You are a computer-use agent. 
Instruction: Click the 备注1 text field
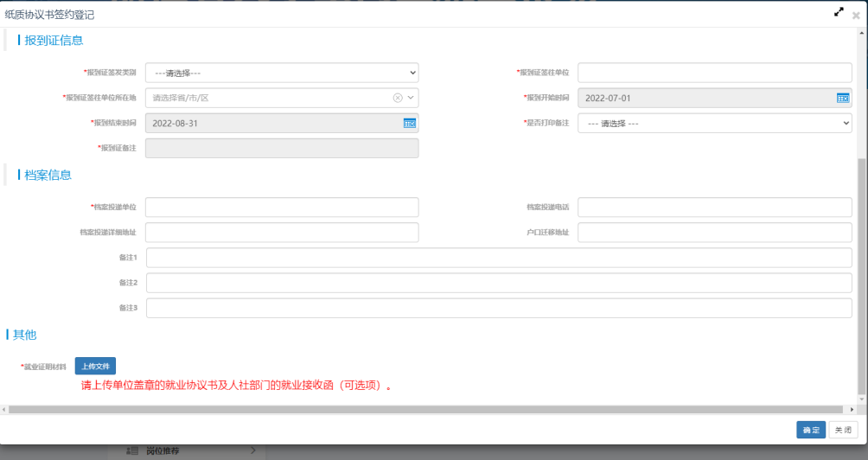pyautogui.click(x=499, y=258)
